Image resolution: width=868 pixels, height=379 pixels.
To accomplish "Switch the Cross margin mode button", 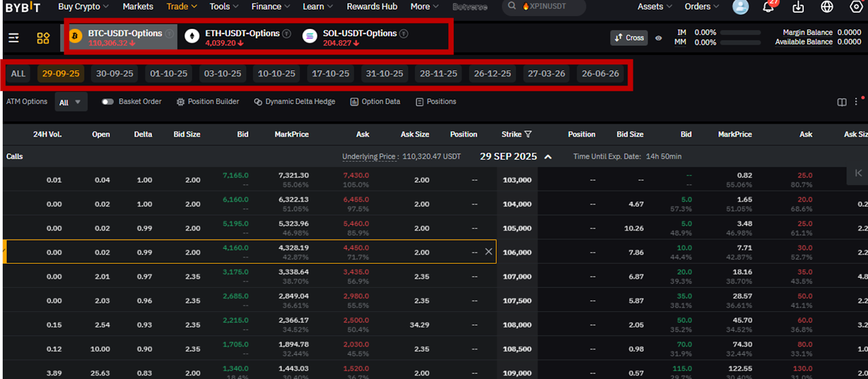I will (629, 38).
